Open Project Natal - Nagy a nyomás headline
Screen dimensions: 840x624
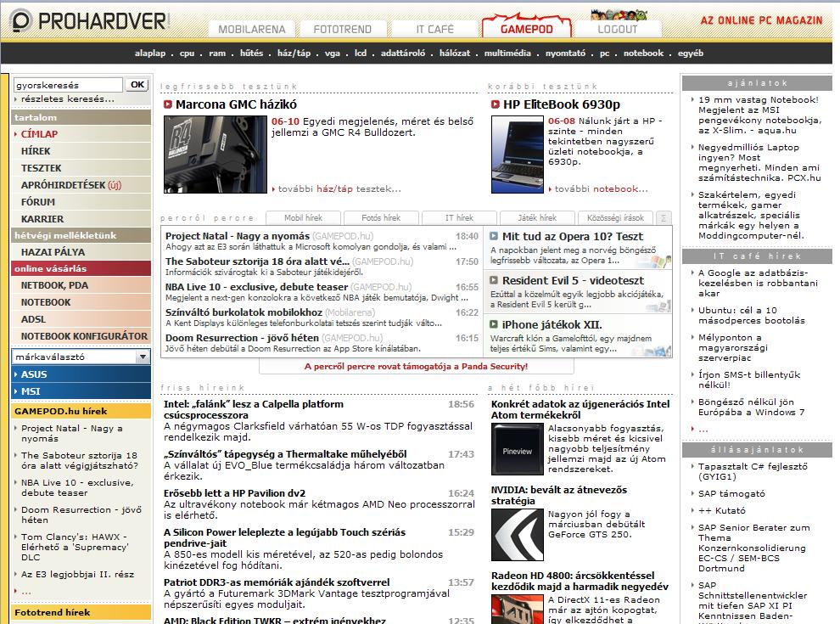click(x=238, y=236)
